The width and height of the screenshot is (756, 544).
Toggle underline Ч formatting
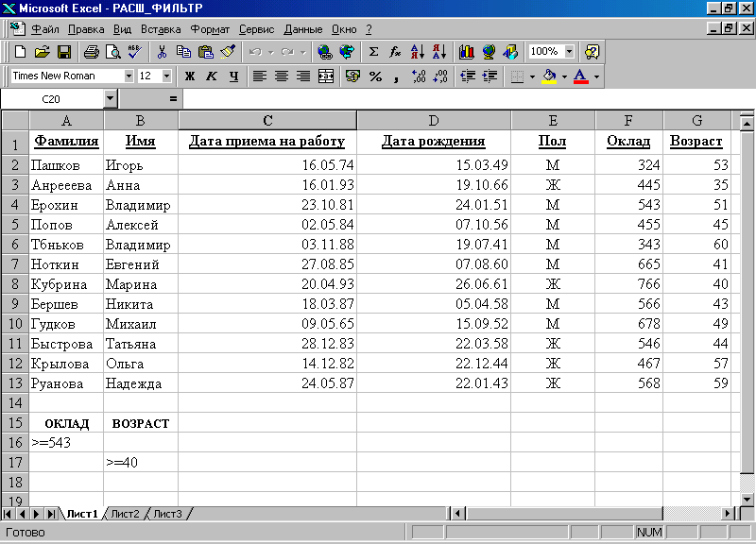[233, 76]
